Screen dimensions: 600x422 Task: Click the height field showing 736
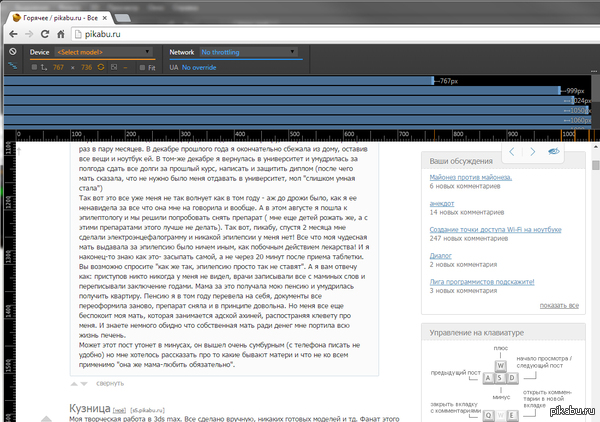pyautogui.click(x=86, y=67)
